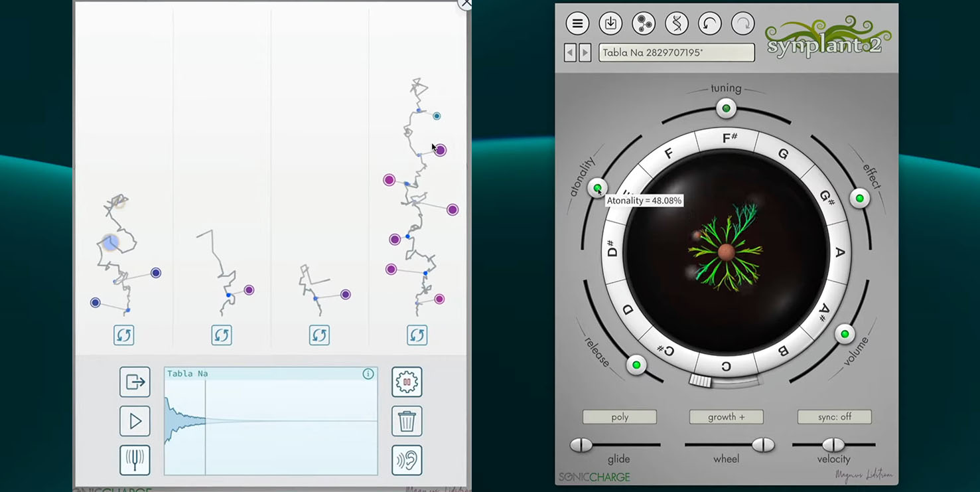Turn sync on
The image size is (980, 492).
[x=835, y=416]
